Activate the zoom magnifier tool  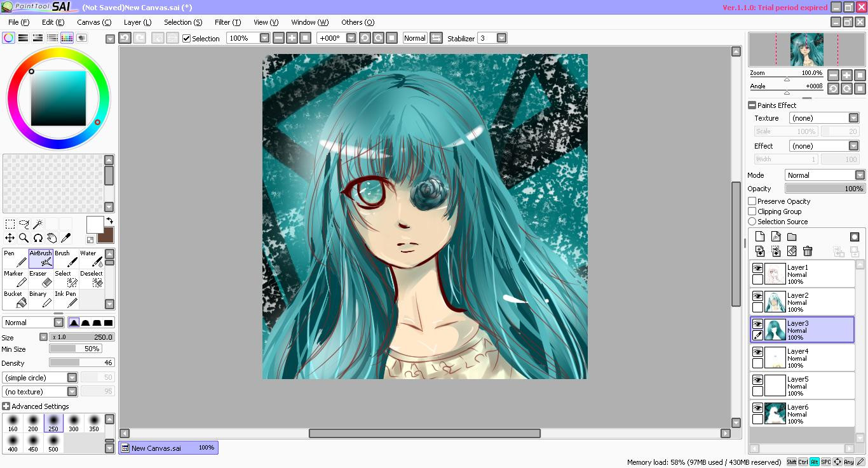click(x=24, y=238)
